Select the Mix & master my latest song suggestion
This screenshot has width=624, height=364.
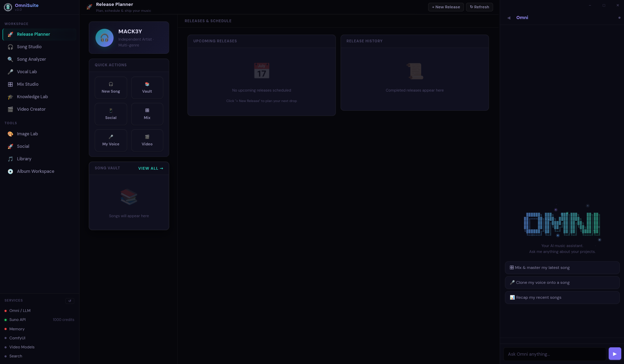click(562, 268)
